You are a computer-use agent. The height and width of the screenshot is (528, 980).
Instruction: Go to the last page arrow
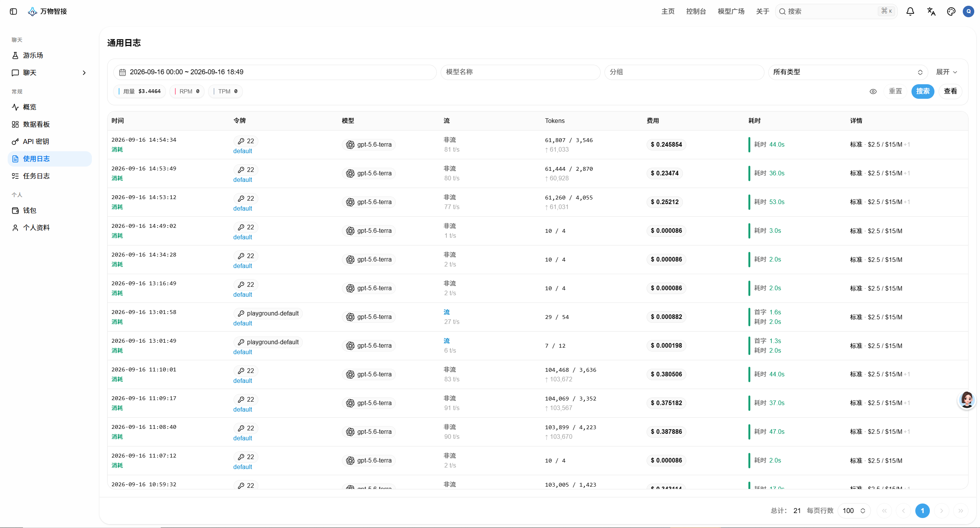(961, 511)
